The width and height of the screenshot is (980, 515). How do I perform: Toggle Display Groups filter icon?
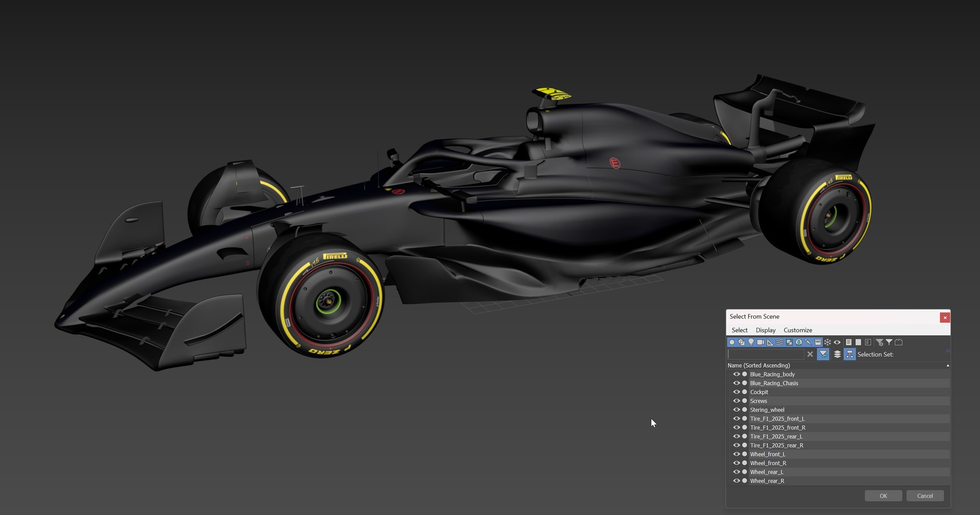[789, 342]
